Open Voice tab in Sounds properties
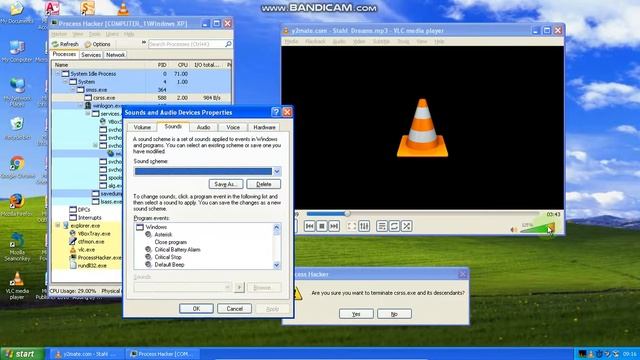This screenshot has width=640, height=360. (233, 127)
